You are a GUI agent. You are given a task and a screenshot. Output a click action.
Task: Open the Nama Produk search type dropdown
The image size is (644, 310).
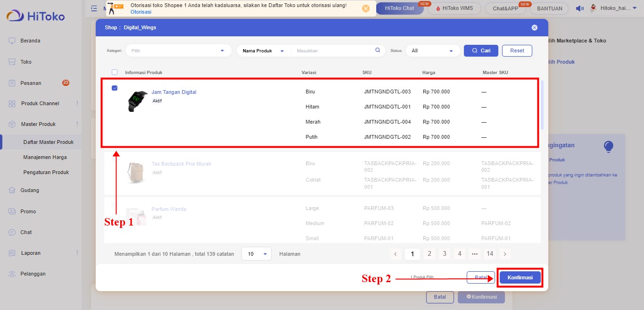click(x=264, y=50)
